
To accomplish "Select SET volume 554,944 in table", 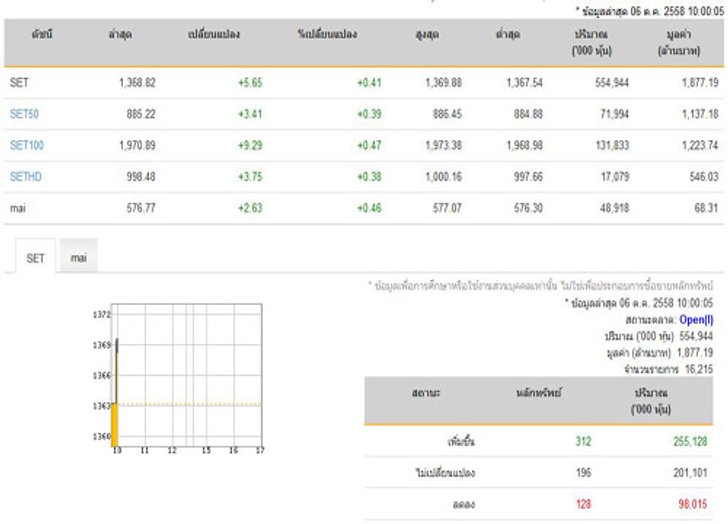I will point(611,83).
